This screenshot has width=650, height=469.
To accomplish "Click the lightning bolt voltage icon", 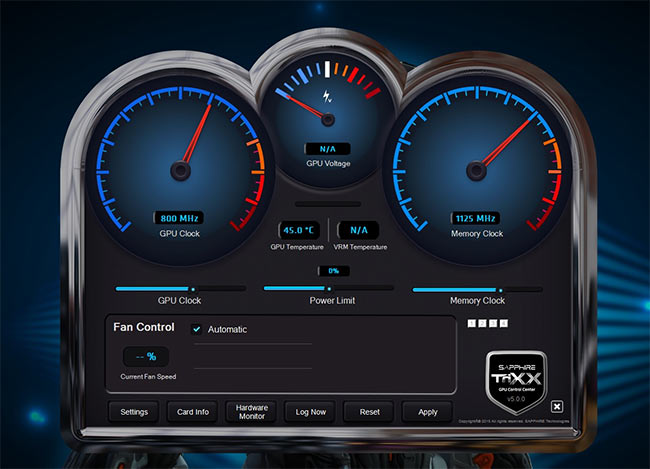I will 326,97.
